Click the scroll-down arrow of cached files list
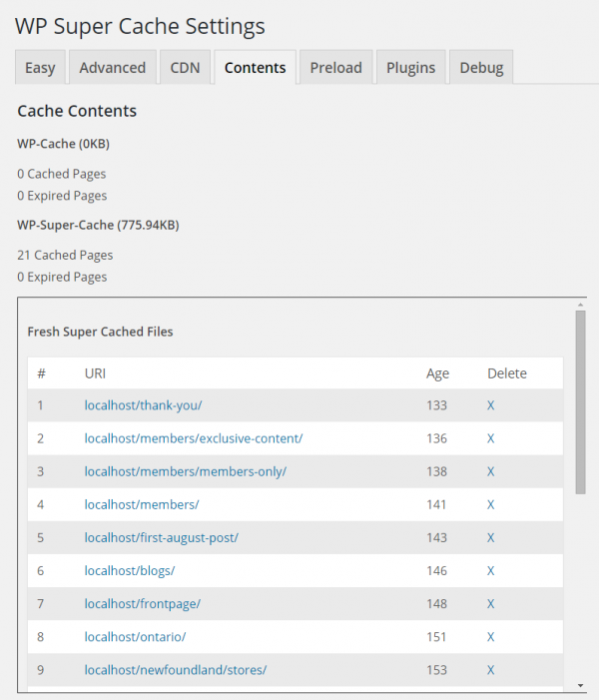 (x=580, y=685)
